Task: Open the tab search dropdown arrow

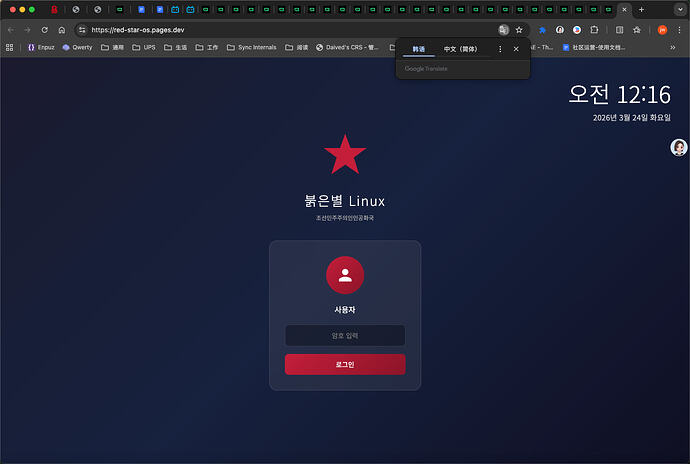Action: point(680,9)
